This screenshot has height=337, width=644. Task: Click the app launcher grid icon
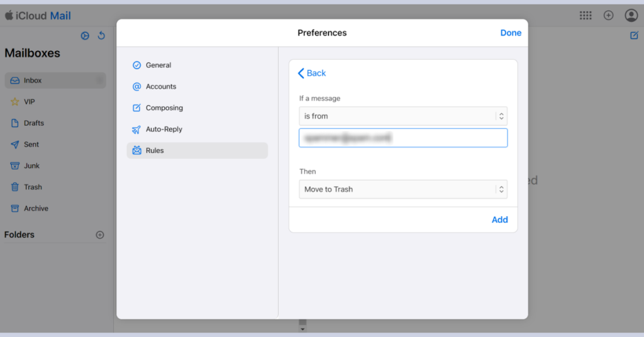[586, 16]
